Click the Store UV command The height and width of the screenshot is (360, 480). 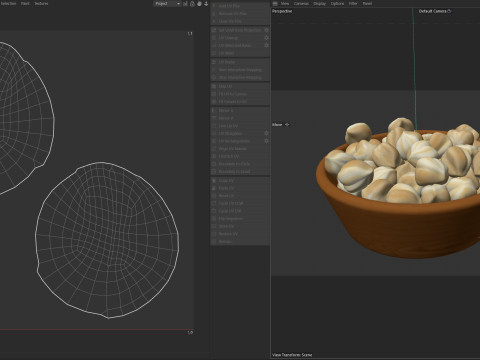[240, 226]
